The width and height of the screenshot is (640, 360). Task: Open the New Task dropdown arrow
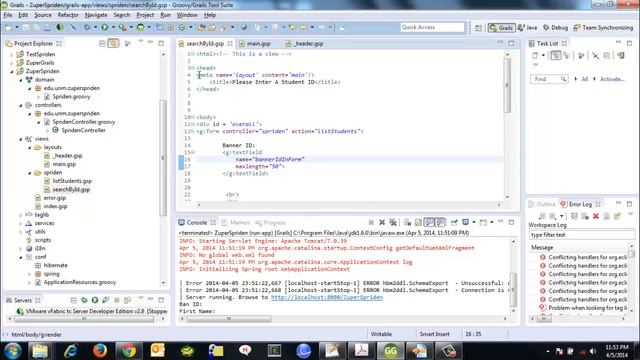[x=543, y=56]
